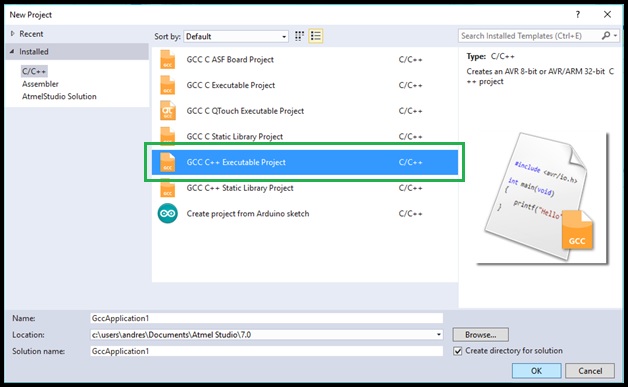
Task: Click the Cancel button
Action: coord(590,371)
